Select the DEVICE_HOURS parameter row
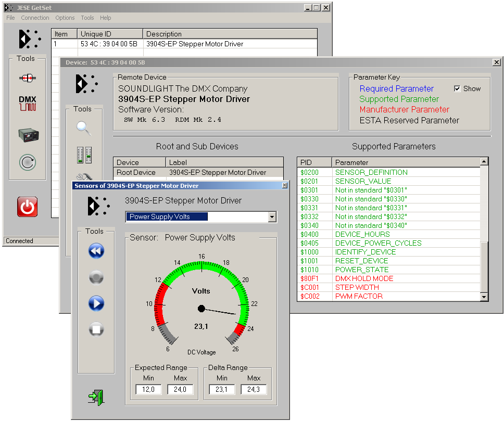This screenshot has width=504, height=421. (x=362, y=234)
